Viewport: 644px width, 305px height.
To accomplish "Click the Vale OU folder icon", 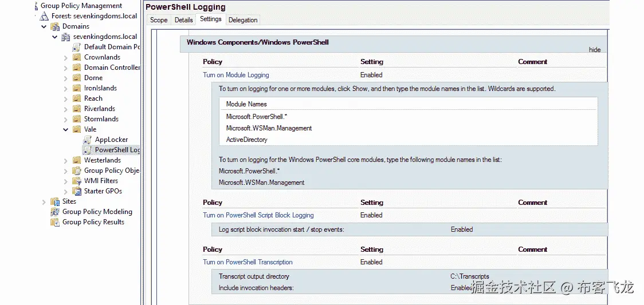I will [x=77, y=129].
